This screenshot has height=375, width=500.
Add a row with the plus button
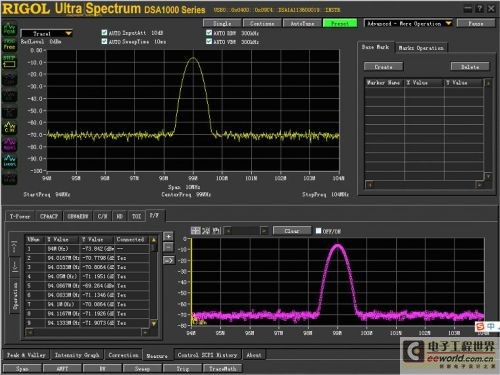[x=168, y=236]
